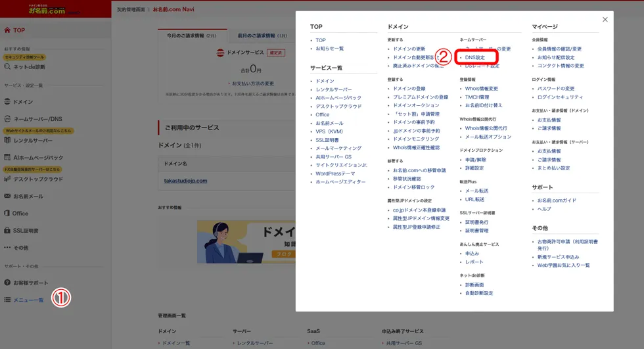Click the red .com icon next to ドメインサービス
The image size is (644, 349).
pos(221,53)
